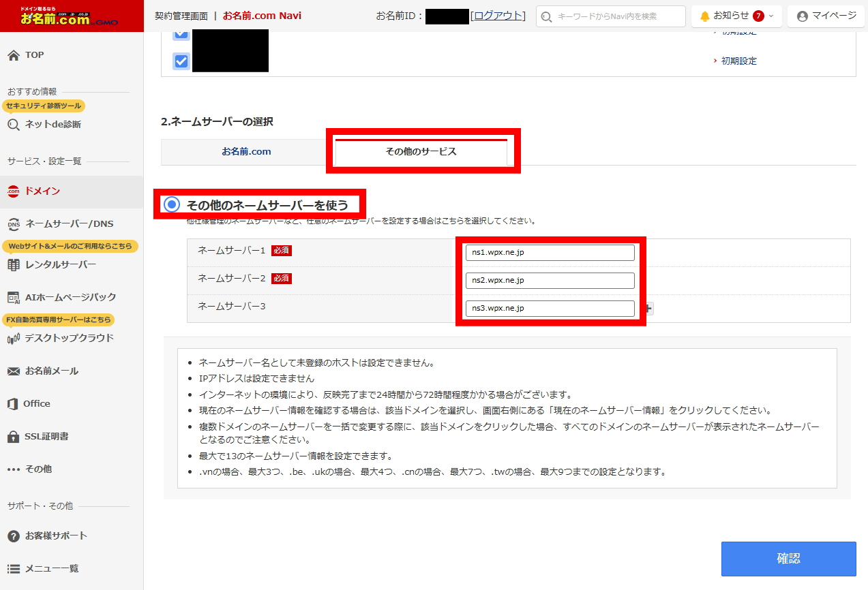Screen dimensions: 868x590
Task: Select その他のネームサーバーを使う radio button
Action: pyautogui.click(x=173, y=204)
